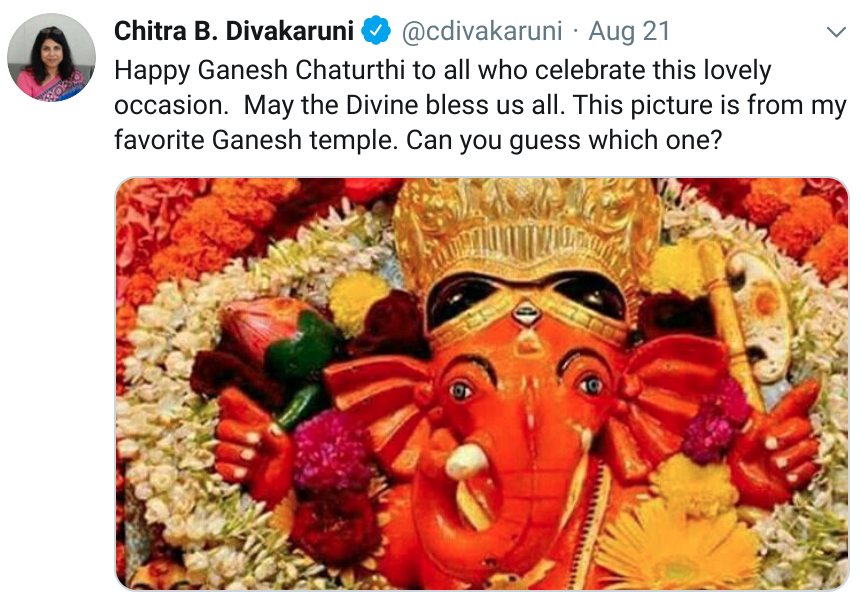
Task: Click the "Can you guess which one?" sentence
Action: (564, 140)
